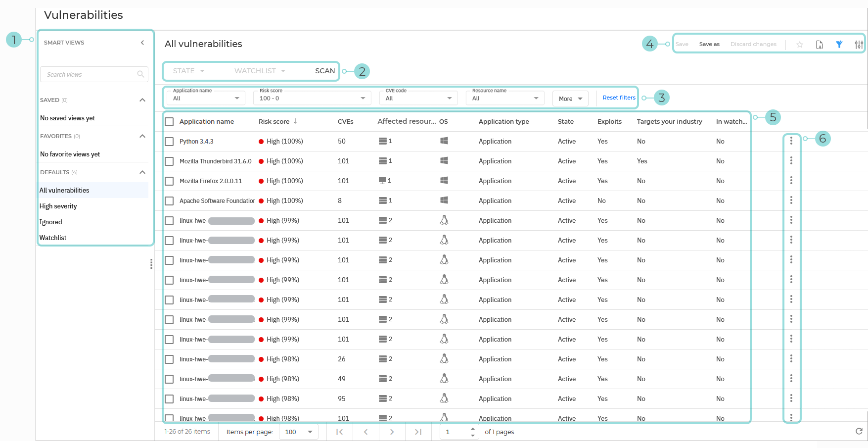Toggle the select-all checkbox in table header
The image size is (868, 448).
click(169, 122)
